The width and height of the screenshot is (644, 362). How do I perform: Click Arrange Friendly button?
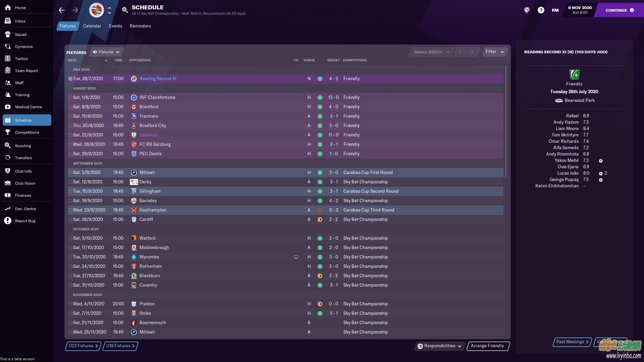point(488,346)
